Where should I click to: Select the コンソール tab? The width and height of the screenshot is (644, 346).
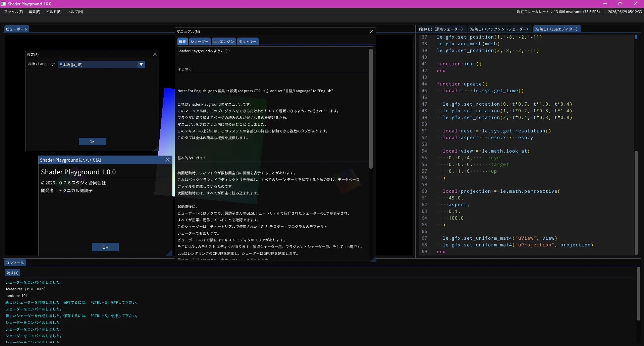[x=15, y=263]
